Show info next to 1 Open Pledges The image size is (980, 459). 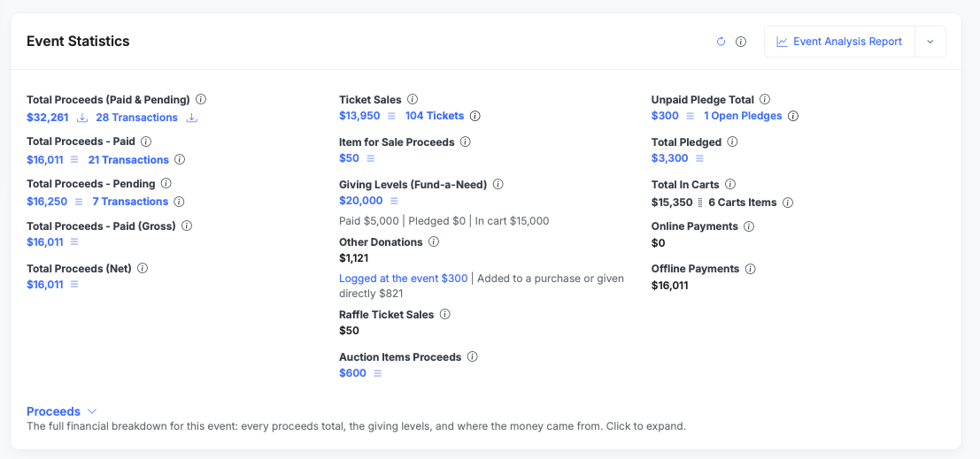(793, 116)
